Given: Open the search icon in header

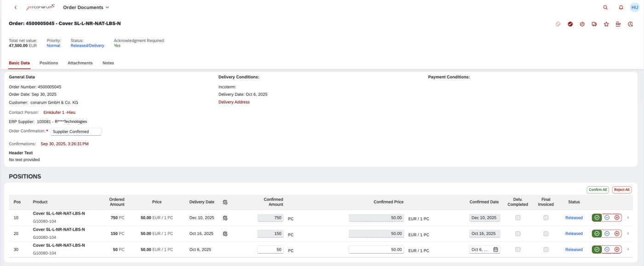Looking at the screenshot, I should [x=605, y=7].
